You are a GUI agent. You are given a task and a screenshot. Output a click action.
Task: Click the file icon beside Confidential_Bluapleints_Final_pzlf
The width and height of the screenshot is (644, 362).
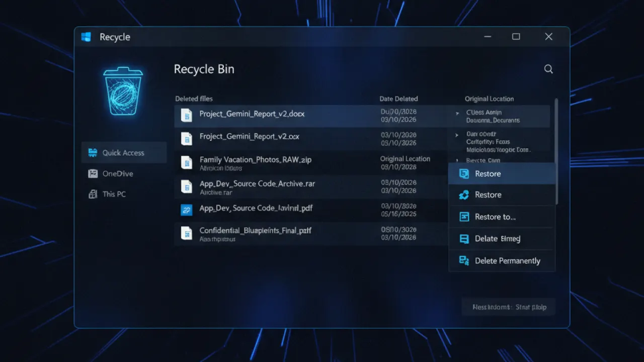coord(187,233)
